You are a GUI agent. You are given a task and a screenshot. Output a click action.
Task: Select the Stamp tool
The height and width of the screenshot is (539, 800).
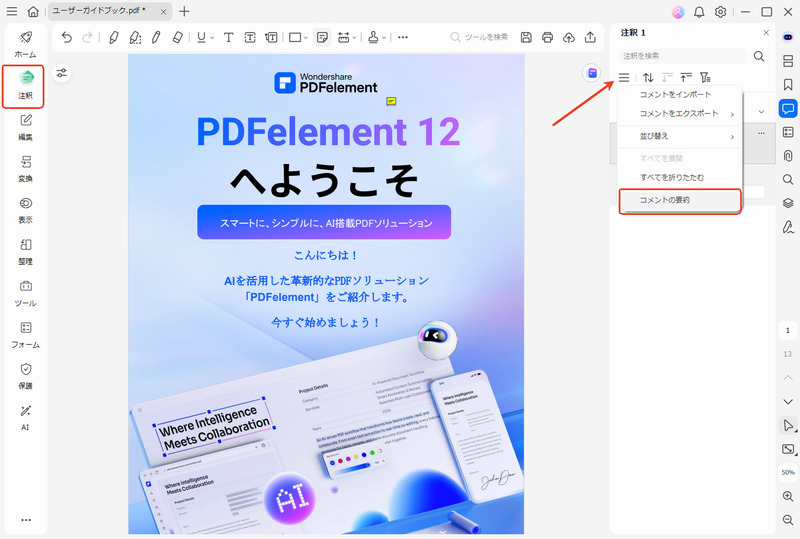point(373,37)
